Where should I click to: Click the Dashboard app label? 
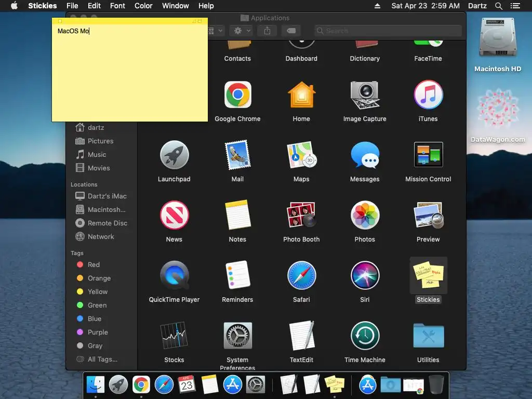click(301, 58)
